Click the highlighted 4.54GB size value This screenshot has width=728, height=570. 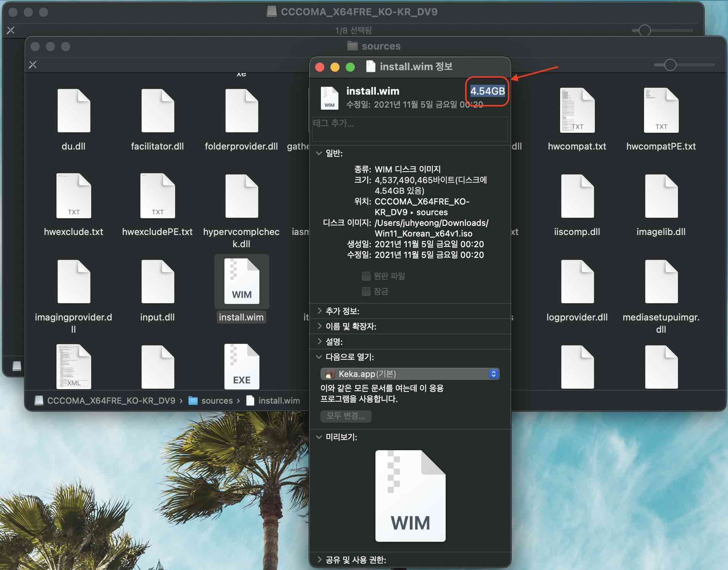click(x=487, y=91)
